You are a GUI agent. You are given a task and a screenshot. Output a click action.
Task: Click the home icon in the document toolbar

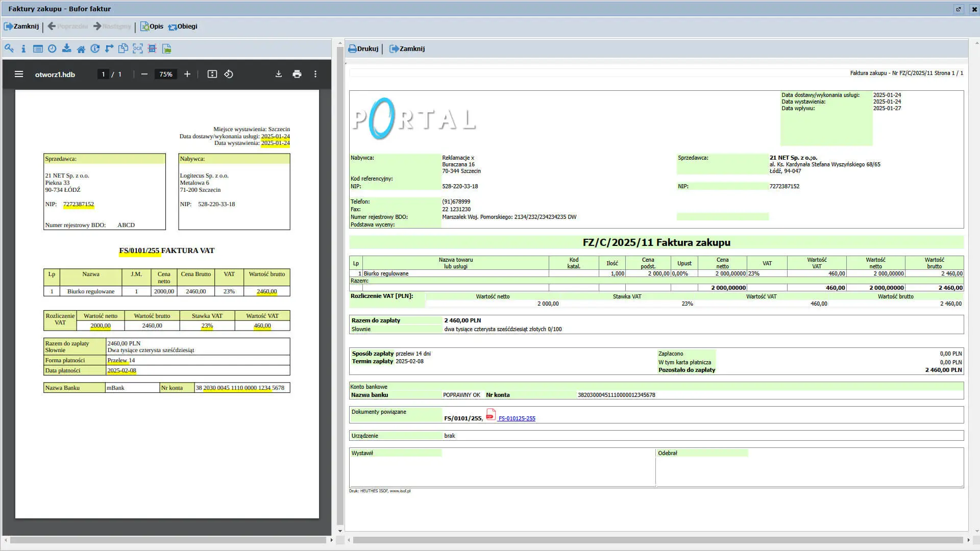click(x=81, y=49)
